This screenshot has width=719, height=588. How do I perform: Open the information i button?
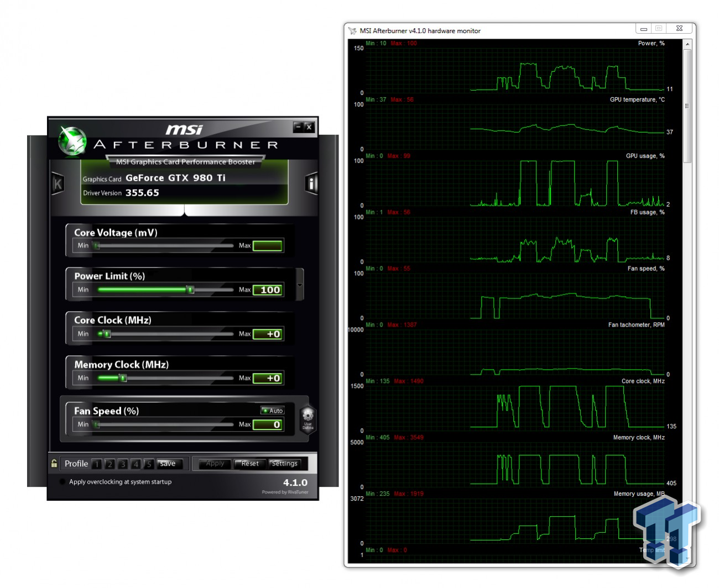point(312,184)
